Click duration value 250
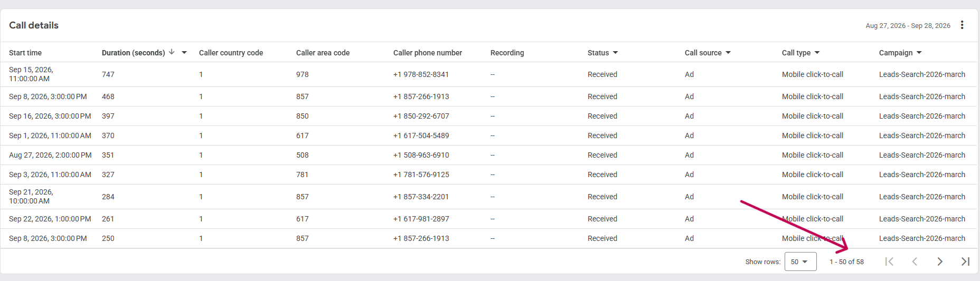Viewport: 980px width, 281px height. pyautogui.click(x=108, y=238)
